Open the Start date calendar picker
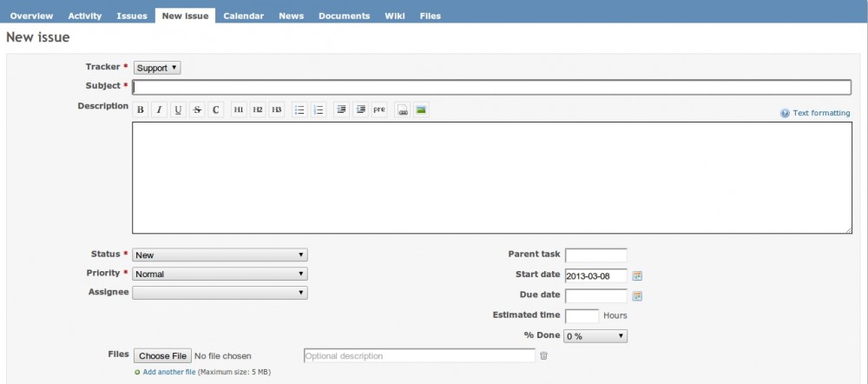The width and height of the screenshot is (868, 384). [x=637, y=275]
